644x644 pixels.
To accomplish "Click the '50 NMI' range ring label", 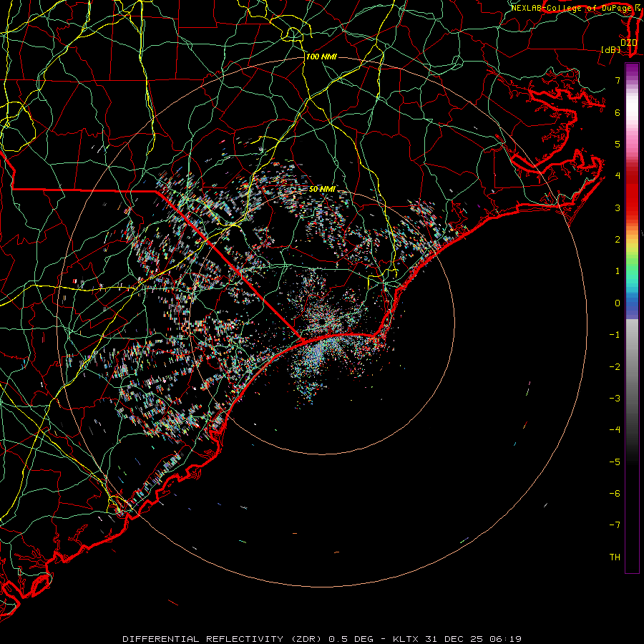I will [322, 189].
